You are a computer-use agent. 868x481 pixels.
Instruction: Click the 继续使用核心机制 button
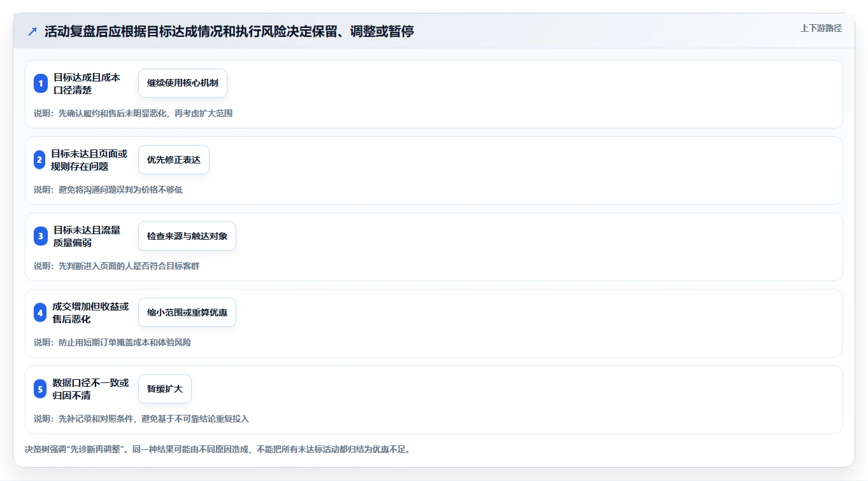click(183, 83)
